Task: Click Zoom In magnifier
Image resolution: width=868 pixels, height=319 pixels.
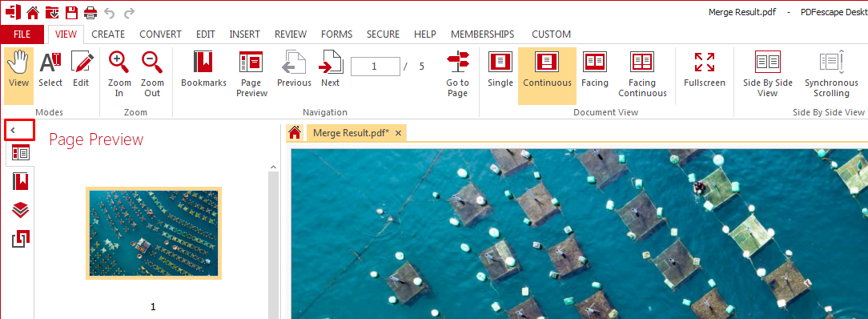Action: coord(119,74)
